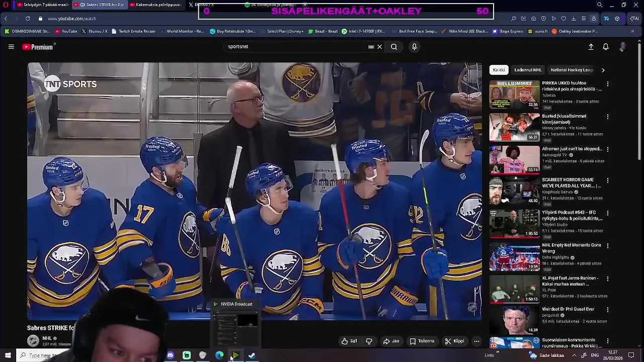Open the YouTube hamburger guide menu

click(11, 47)
